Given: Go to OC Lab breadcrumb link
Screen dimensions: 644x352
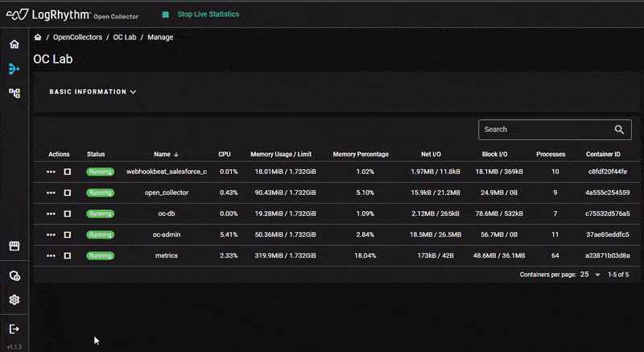Looking at the screenshot, I should pyautogui.click(x=125, y=37).
